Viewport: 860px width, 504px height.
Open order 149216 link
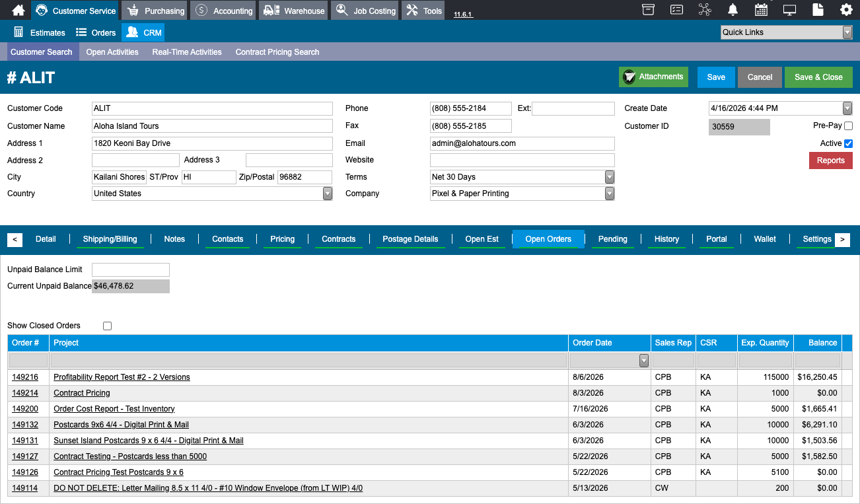[25, 377]
